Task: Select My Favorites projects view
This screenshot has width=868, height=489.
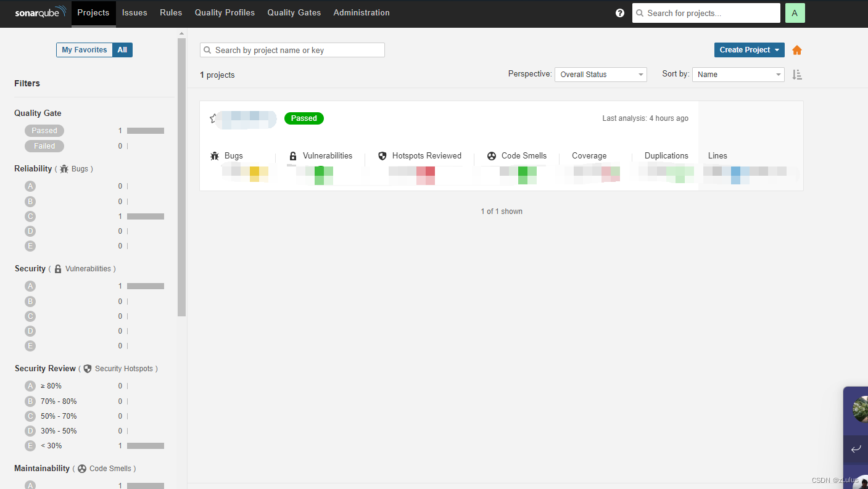Action: [85, 50]
